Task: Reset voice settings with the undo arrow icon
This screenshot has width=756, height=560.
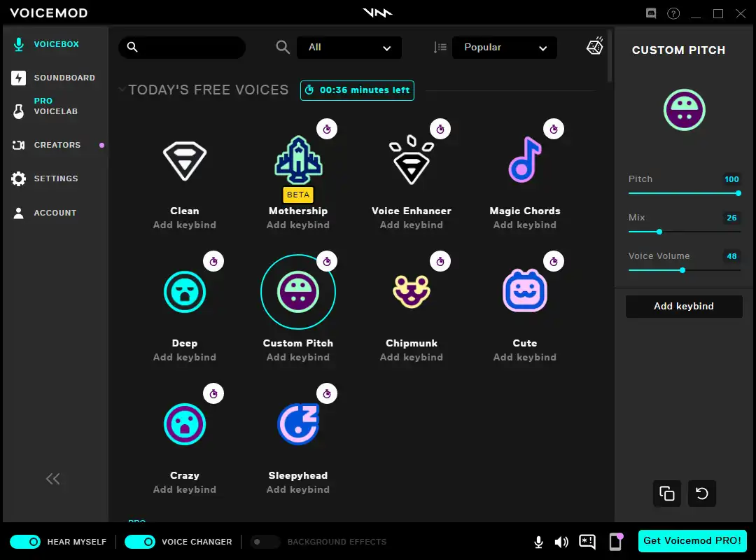Action: click(x=702, y=493)
